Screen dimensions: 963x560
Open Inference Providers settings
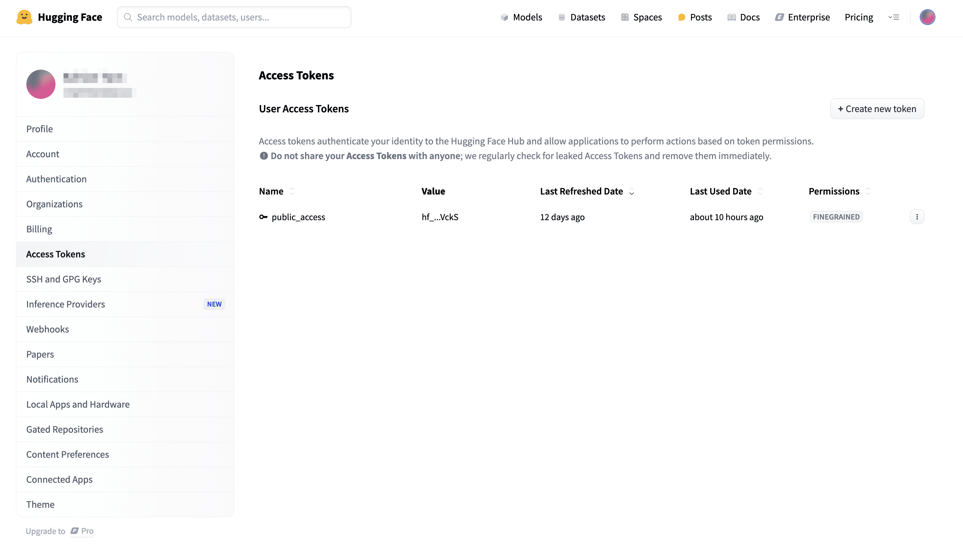tap(125, 304)
